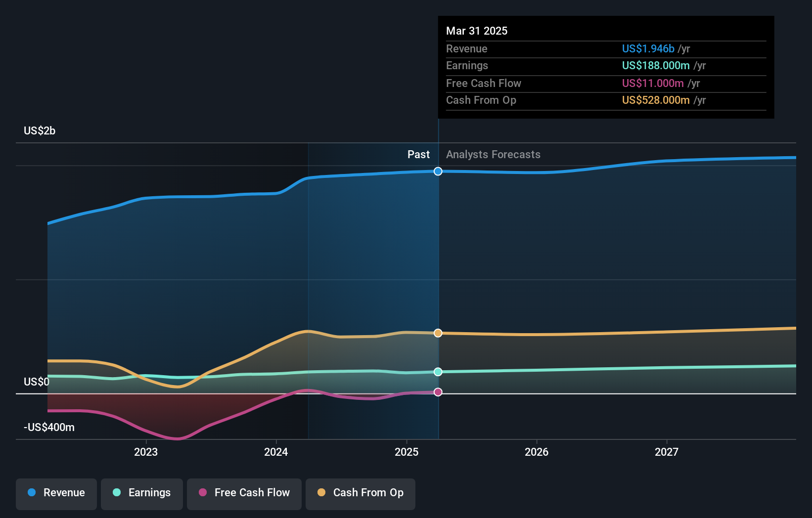Click the US$11.000m free cash flow value

point(653,83)
